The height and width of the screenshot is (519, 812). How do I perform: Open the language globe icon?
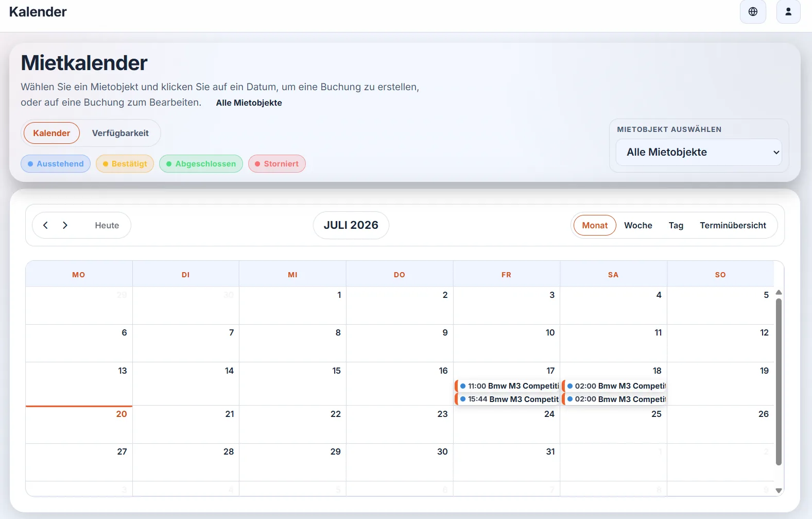(753, 11)
